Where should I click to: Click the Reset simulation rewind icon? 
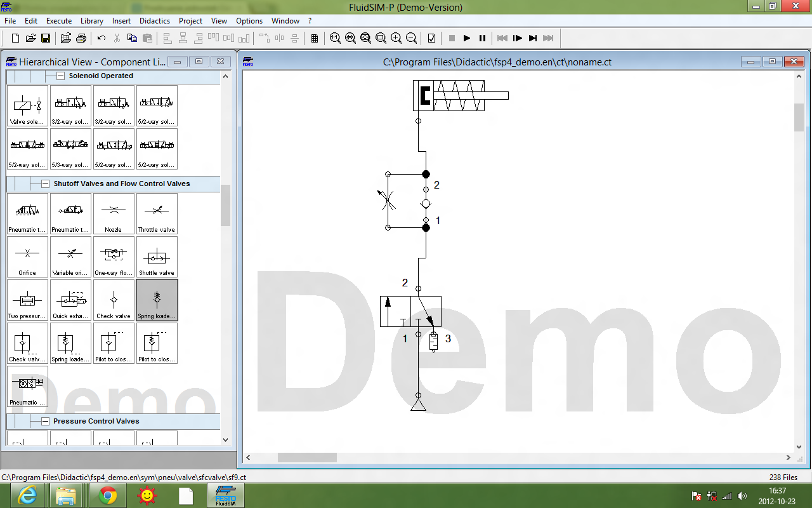click(502, 38)
